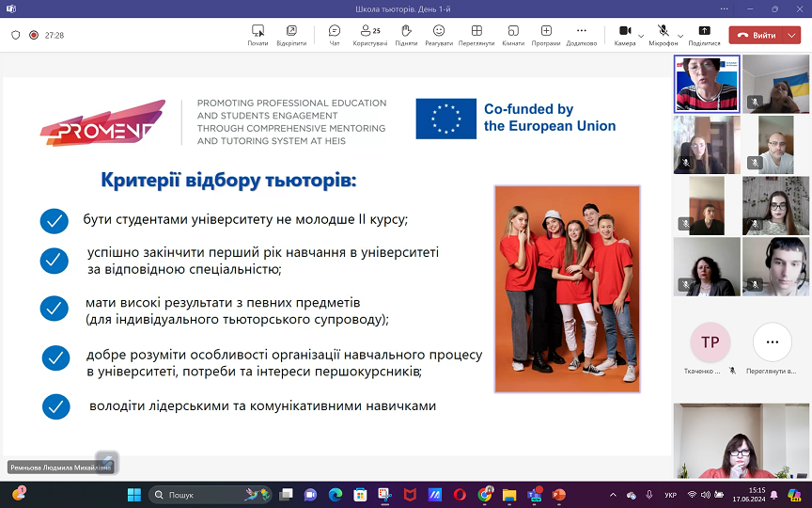
Task: Unmute the microphone (Мікрофон)
Action: coord(663,35)
